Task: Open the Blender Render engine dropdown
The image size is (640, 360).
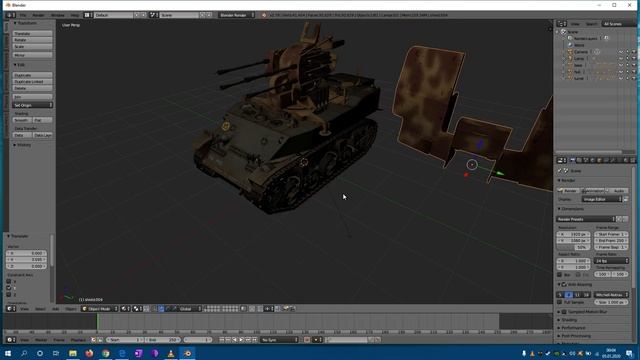Action: [x=236, y=15]
